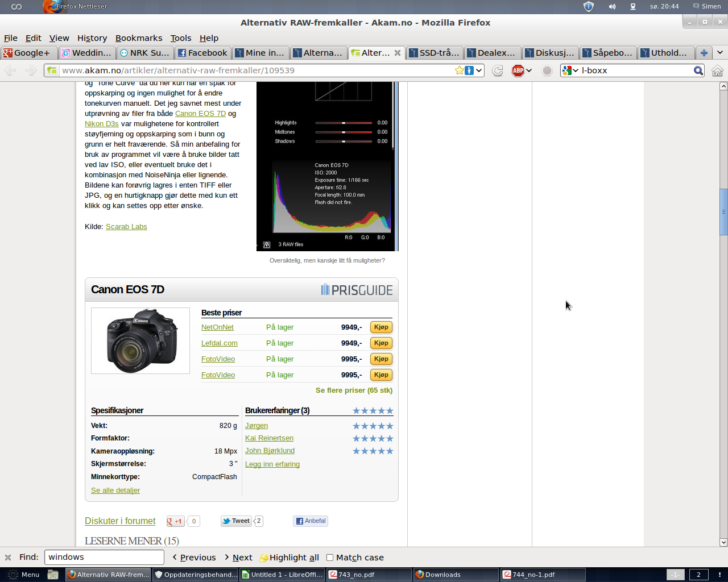Open the address bar history dropdown
728x582 pixels.
(x=479, y=70)
